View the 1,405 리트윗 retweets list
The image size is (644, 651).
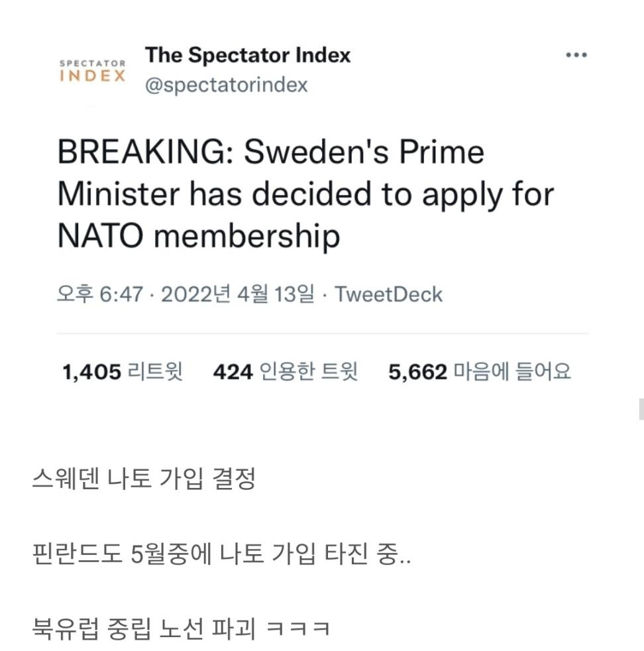coord(123,372)
